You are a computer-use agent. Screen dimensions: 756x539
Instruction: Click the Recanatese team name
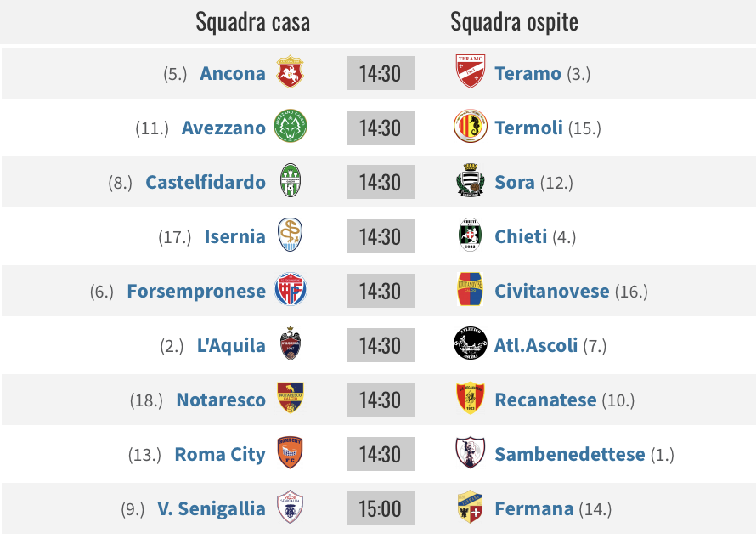coord(545,400)
